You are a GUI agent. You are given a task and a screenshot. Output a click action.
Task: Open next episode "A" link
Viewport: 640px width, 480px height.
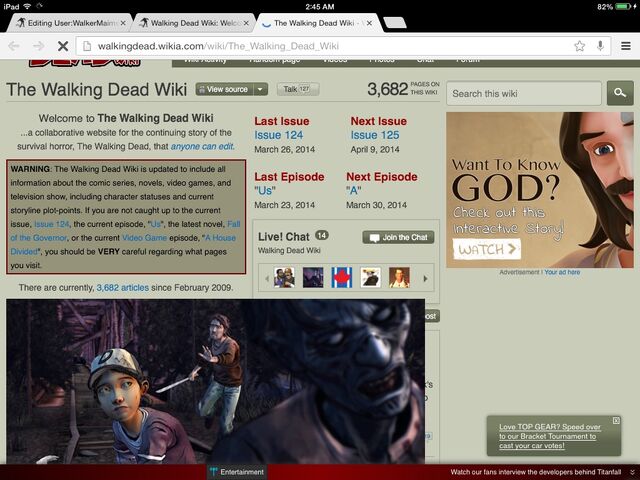pos(353,191)
